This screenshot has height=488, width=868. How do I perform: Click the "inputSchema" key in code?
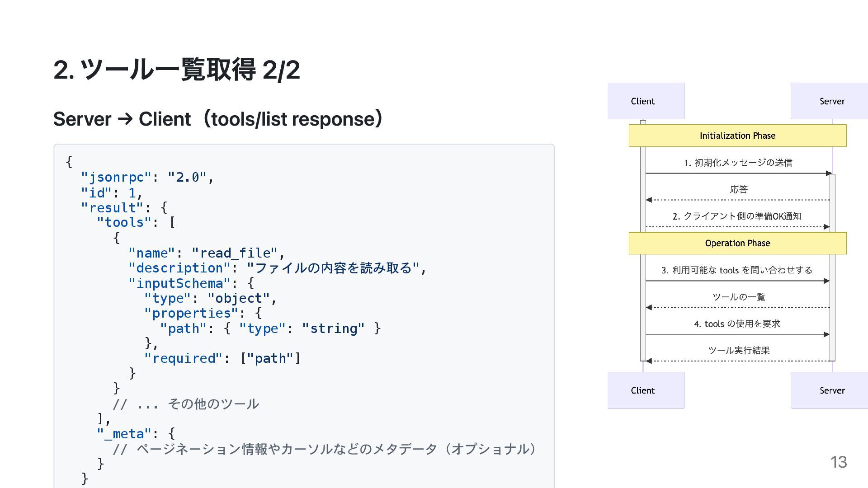pyautogui.click(x=179, y=283)
